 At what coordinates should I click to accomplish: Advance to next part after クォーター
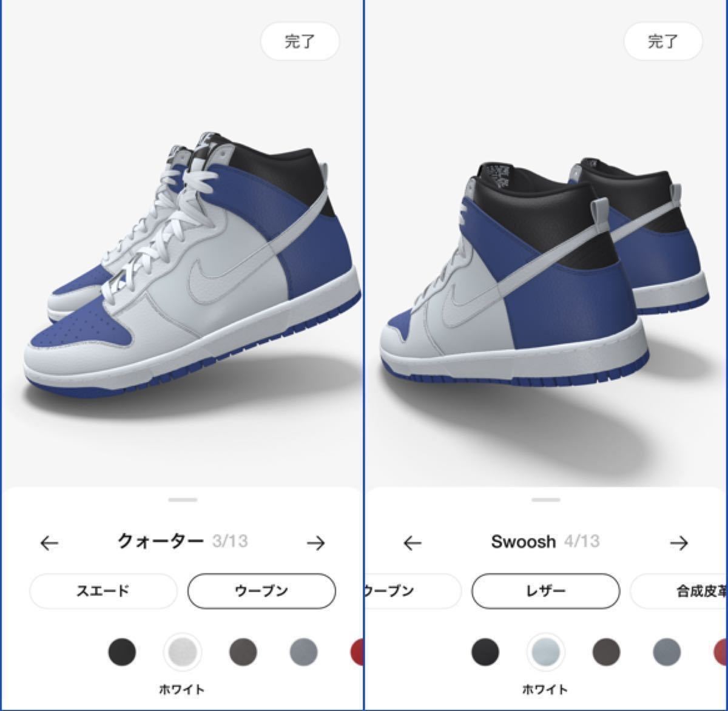[315, 543]
